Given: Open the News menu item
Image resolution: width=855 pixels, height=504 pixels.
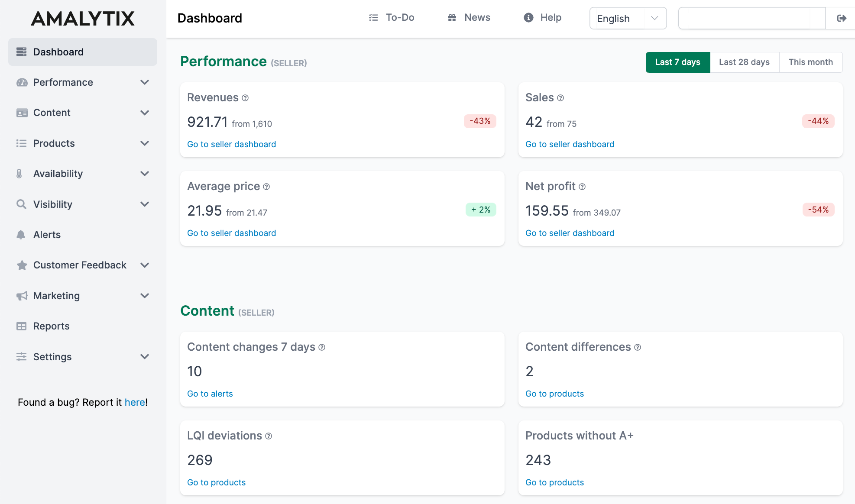Looking at the screenshot, I should (x=469, y=17).
